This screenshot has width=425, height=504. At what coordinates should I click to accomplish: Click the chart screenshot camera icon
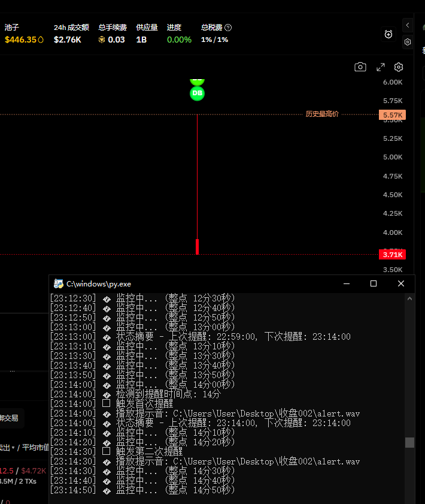[x=360, y=67]
